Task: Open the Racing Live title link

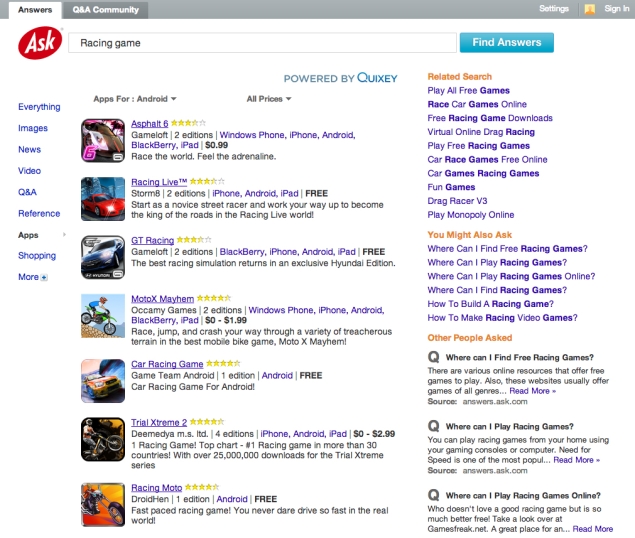Action: tap(159, 182)
